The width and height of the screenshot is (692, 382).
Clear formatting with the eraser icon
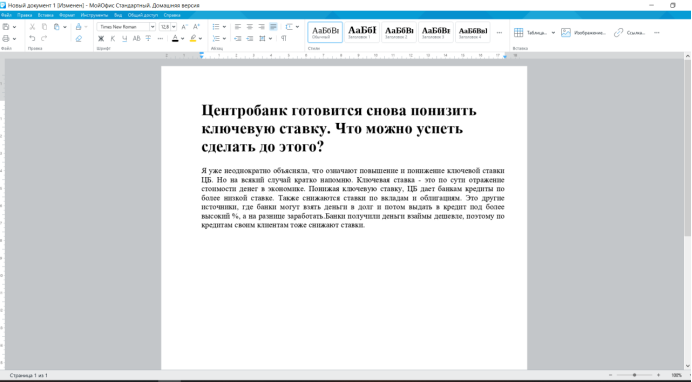(x=79, y=38)
